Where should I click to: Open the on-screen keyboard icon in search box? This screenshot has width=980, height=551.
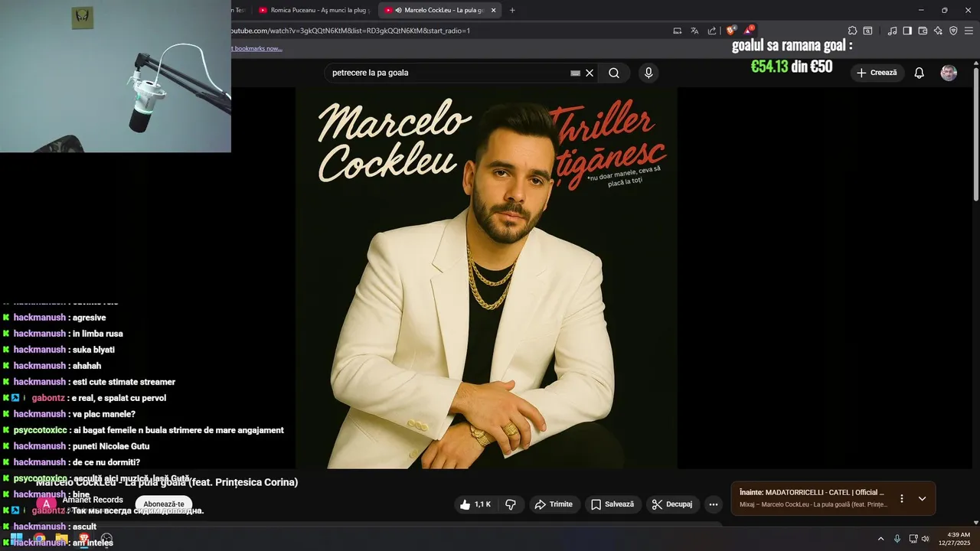575,73
